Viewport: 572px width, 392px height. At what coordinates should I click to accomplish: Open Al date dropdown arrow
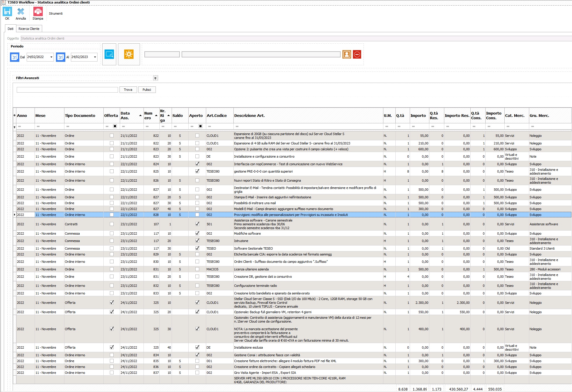pyautogui.click(x=95, y=57)
